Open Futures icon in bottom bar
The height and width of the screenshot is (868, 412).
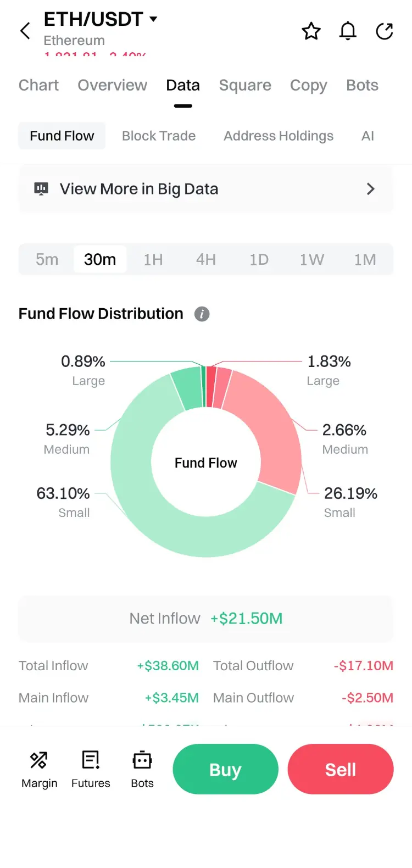click(x=91, y=760)
